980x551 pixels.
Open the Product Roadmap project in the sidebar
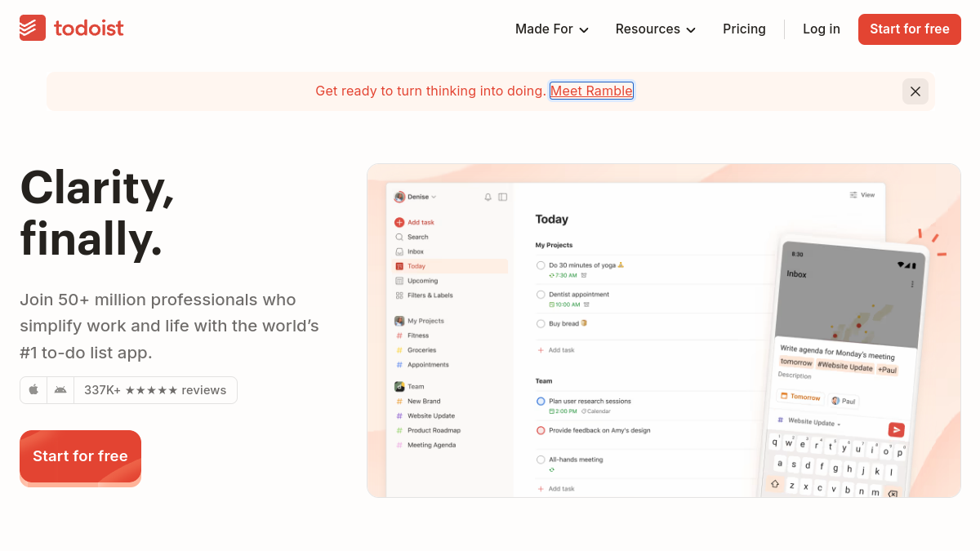(x=428, y=430)
